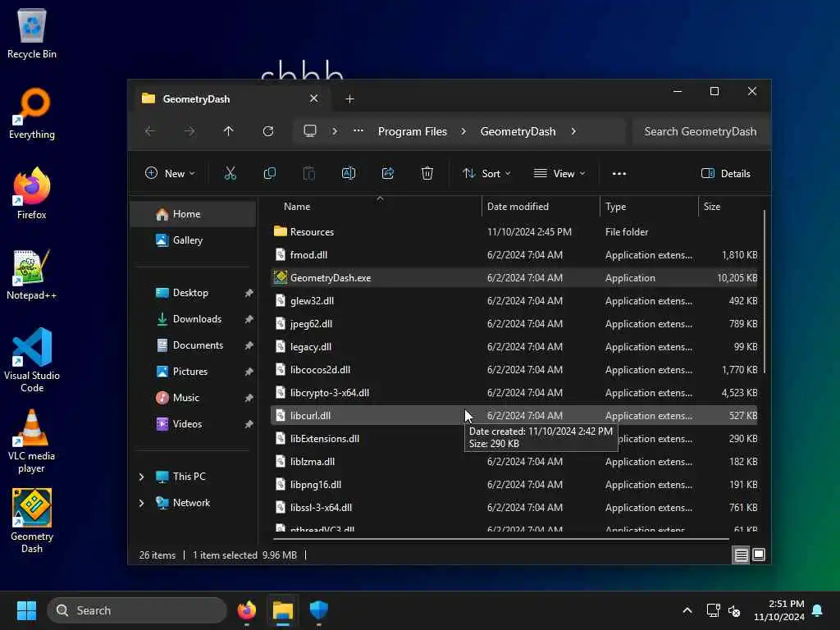Screen dimensions: 840x630
Task: Select the VLC media player desktop shortcut
Action: 32,441
